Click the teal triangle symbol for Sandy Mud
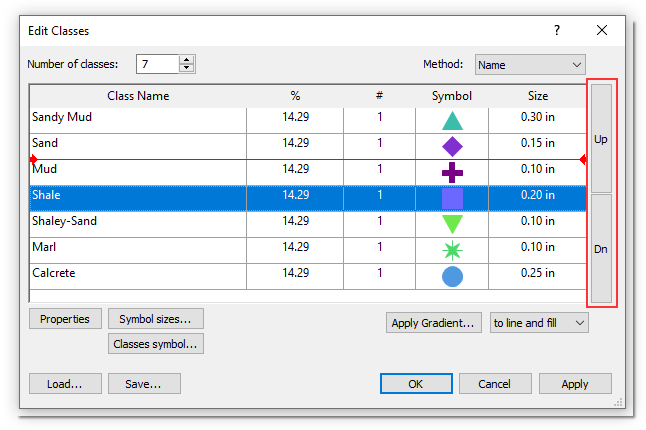The width and height of the screenshot is (646, 430). point(452,121)
